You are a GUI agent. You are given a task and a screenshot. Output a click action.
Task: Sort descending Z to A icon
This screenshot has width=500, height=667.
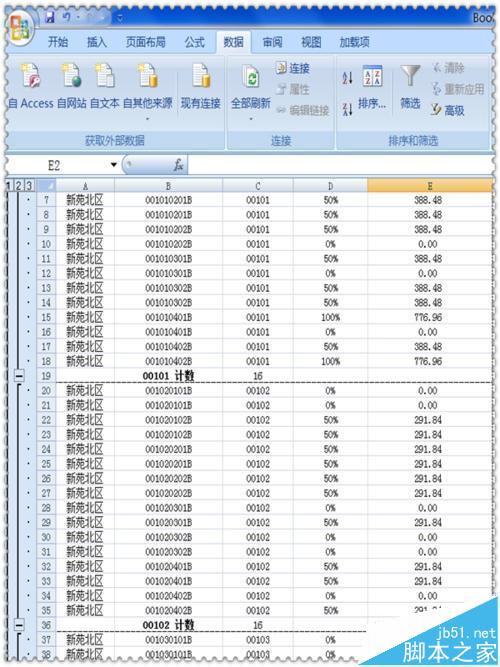347,109
